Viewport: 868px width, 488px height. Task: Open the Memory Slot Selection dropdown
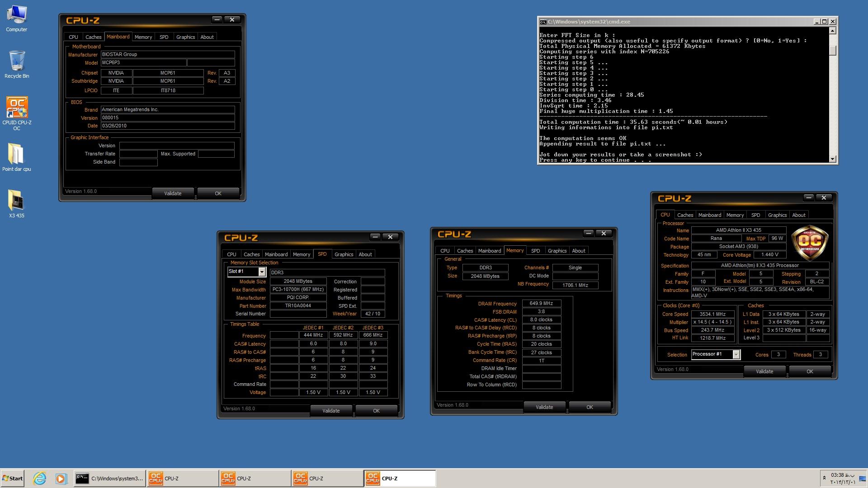[x=262, y=272]
